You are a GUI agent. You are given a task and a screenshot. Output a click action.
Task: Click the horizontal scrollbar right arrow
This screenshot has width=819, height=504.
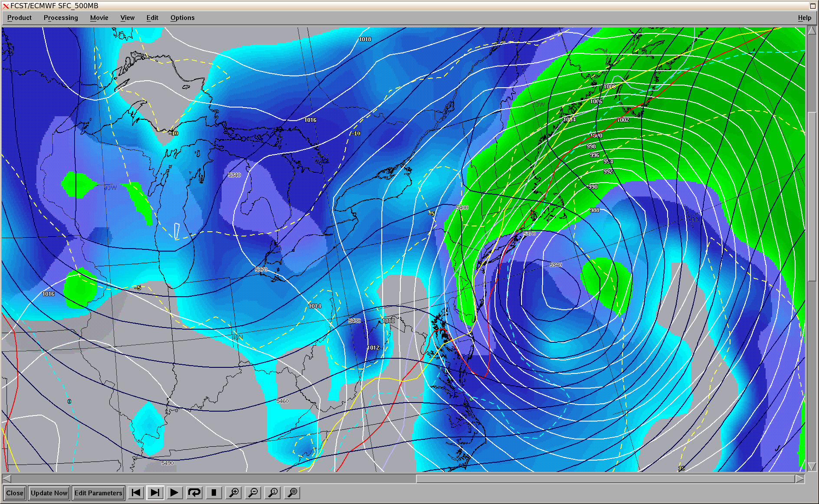pos(799,479)
